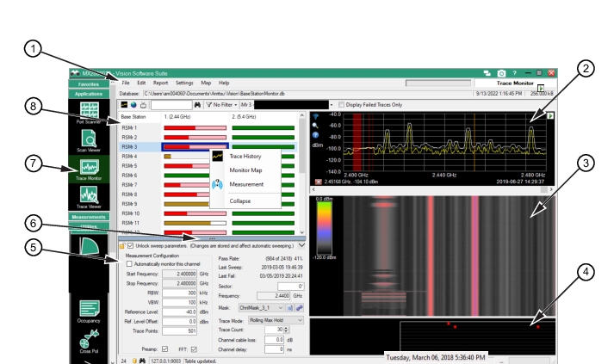Image resolution: width=614 pixels, height=364 pixels.
Task: Click the magnifier zoom icon beside spectrum graph
Action: 316,125
